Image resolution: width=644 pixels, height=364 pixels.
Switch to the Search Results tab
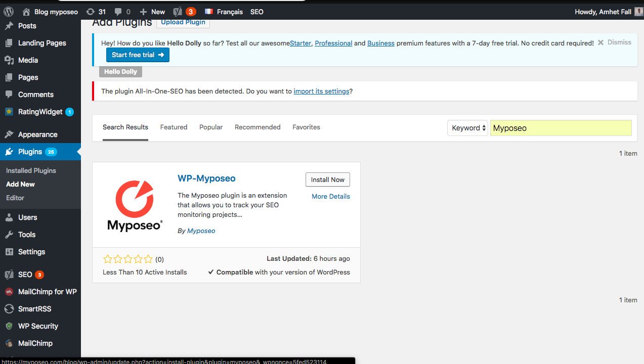[x=125, y=127]
